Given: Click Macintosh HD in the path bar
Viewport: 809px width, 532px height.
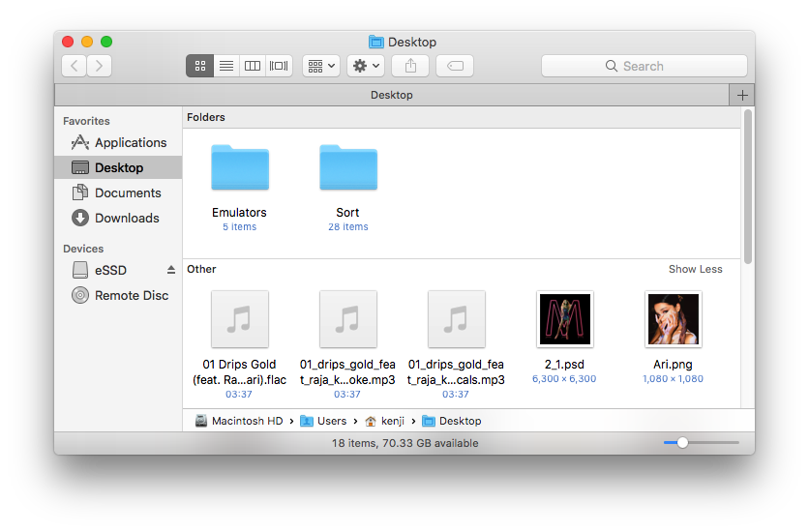Looking at the screenshot, I should pos(239,421).
